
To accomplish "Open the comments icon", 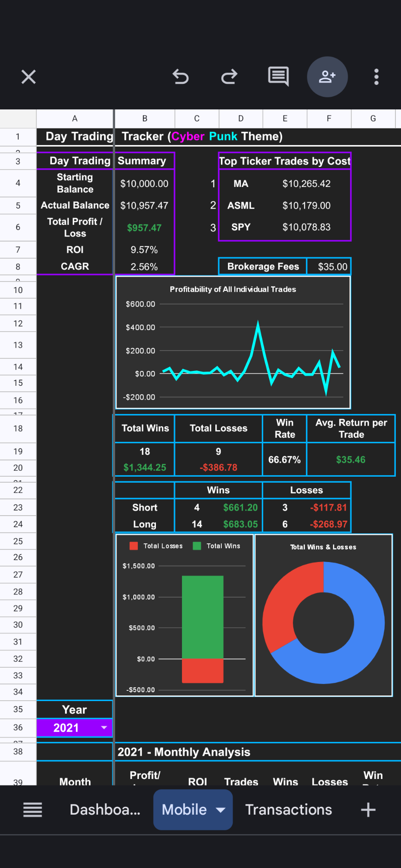I will pos(278,77).
